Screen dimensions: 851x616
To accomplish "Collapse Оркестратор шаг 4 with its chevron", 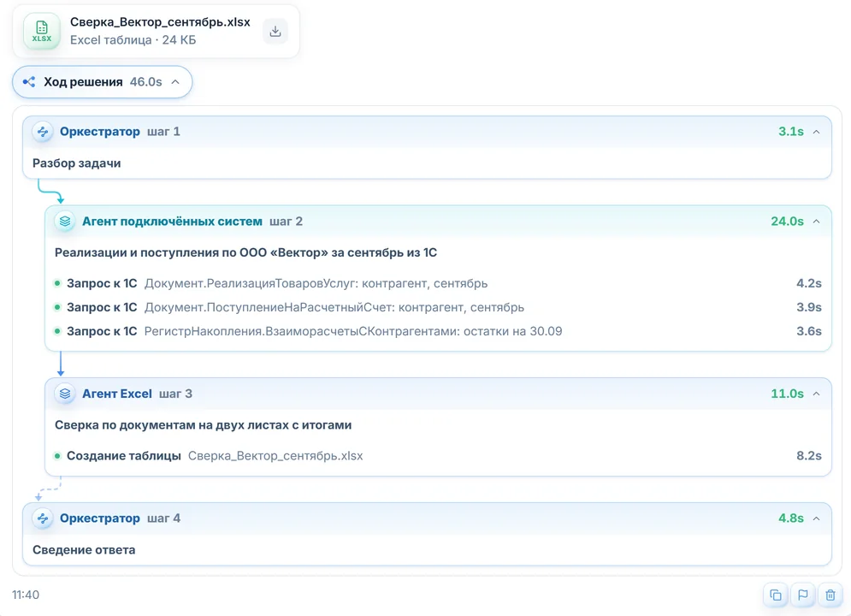I will [816, 518].
